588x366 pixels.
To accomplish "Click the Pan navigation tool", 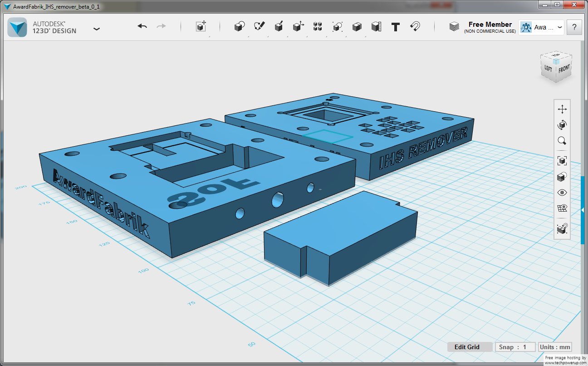I will coord(562,109).
